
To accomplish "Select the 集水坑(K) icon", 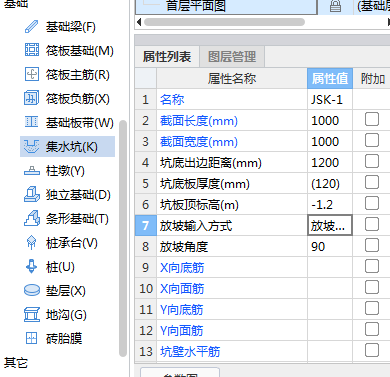I will click(x=31, y=146).
